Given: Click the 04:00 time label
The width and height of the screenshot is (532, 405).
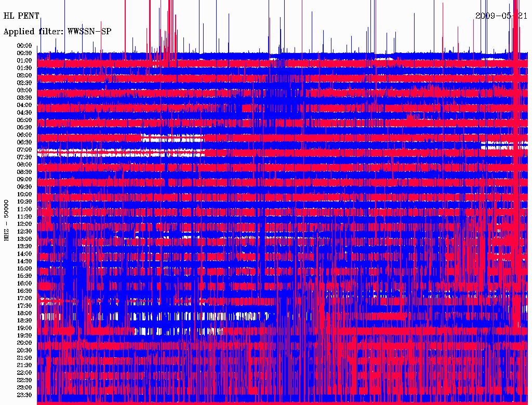Looking at the screenshot, I should coord(24,105).
